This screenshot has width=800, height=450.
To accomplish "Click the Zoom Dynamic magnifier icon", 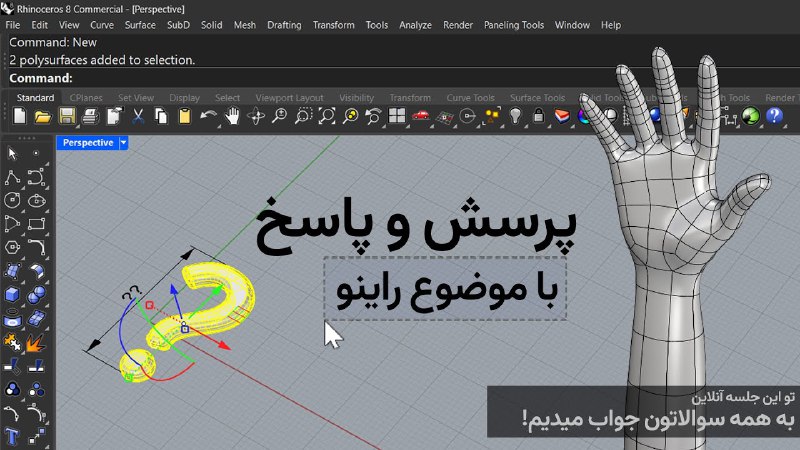I will pos(279,116).
